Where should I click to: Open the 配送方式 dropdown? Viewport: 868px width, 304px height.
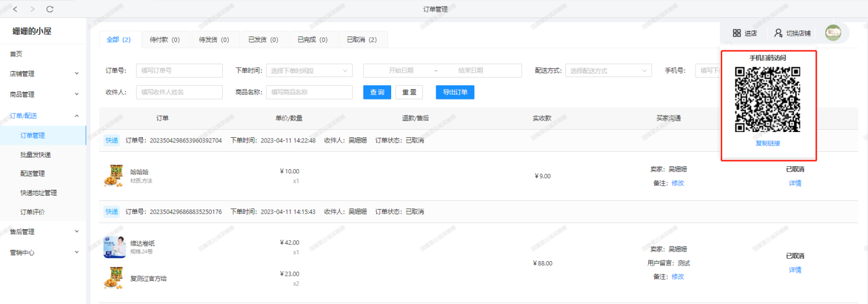(x=608, y=71)
